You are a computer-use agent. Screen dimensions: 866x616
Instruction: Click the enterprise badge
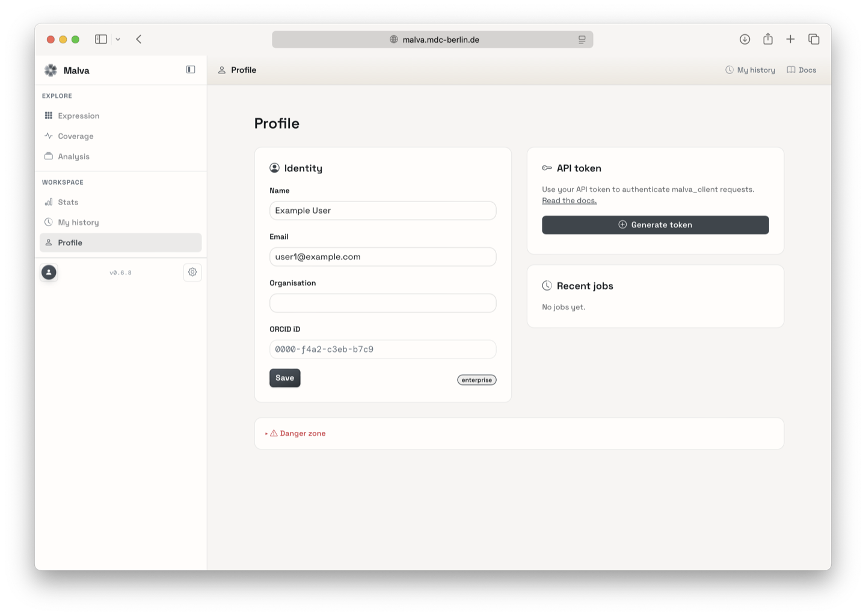[477, 380]
